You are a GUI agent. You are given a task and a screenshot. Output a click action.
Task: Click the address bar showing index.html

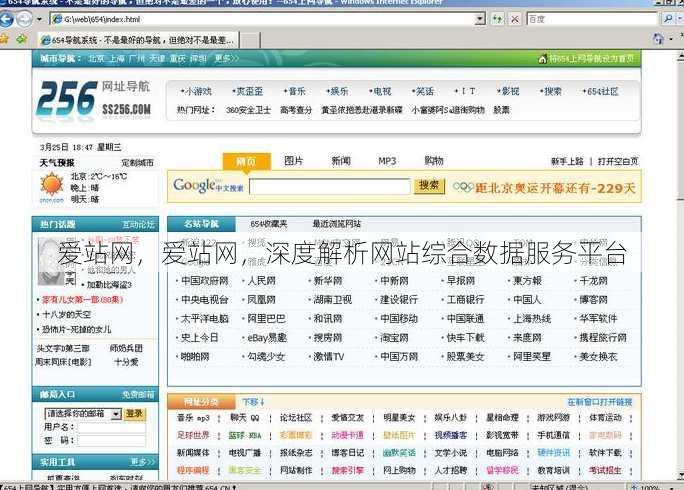262,19
